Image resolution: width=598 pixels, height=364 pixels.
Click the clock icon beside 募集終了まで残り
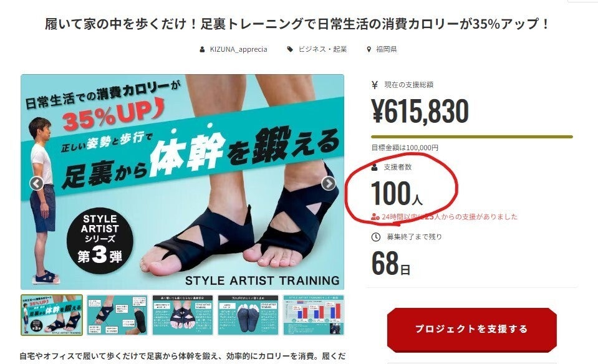[x=375, y=237]
